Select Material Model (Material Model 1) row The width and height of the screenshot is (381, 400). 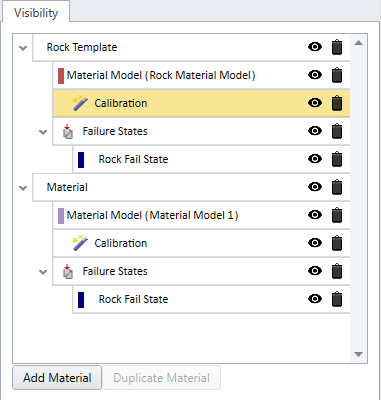[201, 215]
